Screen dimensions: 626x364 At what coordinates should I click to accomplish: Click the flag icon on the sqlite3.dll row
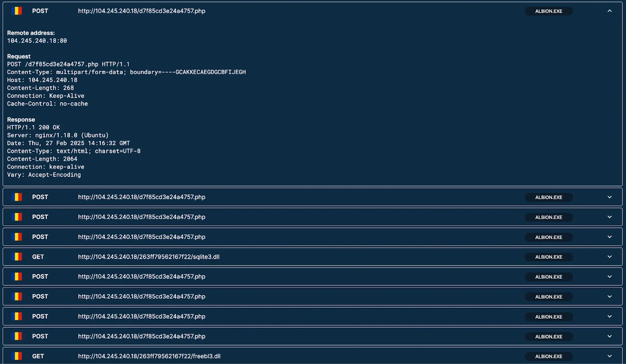17,257
